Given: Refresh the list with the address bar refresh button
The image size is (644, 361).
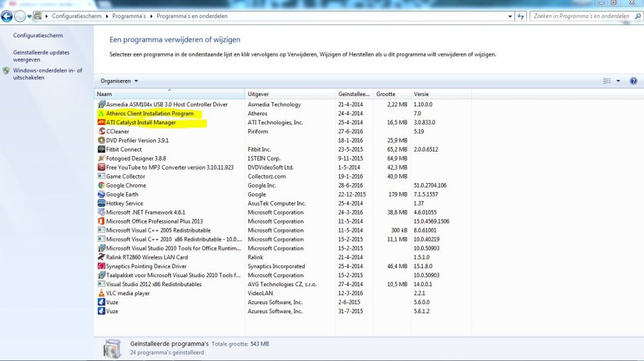Looking at the screenshot, I should pos(520,16).
